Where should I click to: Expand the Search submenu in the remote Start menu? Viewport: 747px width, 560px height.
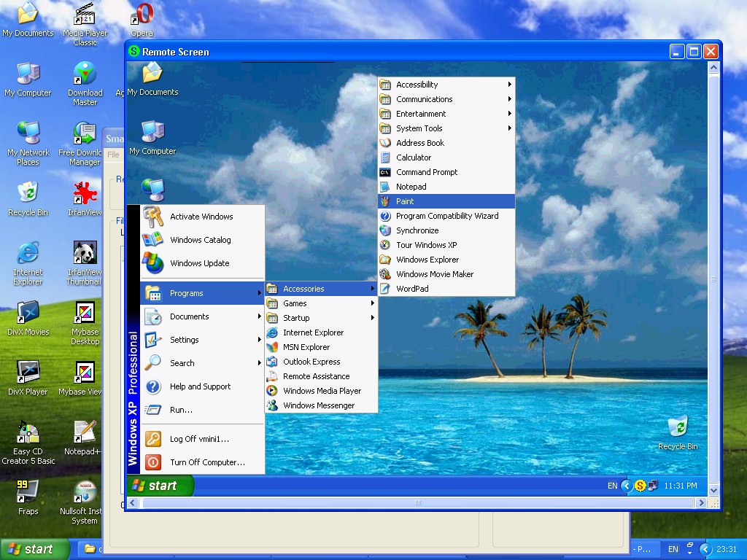(x=203, y=363)
